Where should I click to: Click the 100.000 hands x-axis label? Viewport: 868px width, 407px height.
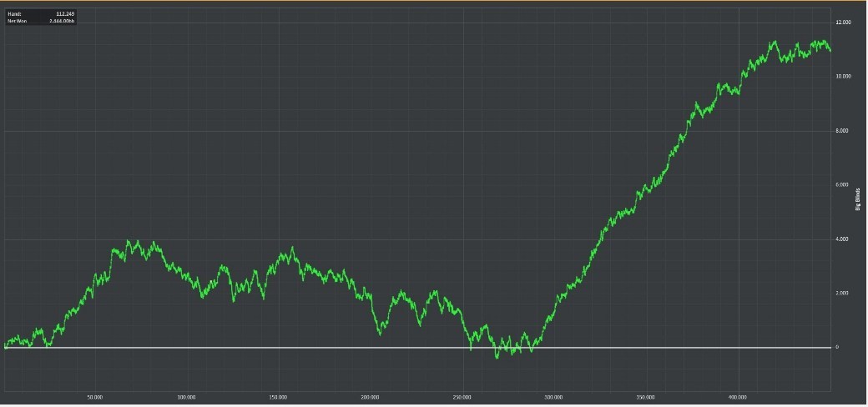point(187,397)
